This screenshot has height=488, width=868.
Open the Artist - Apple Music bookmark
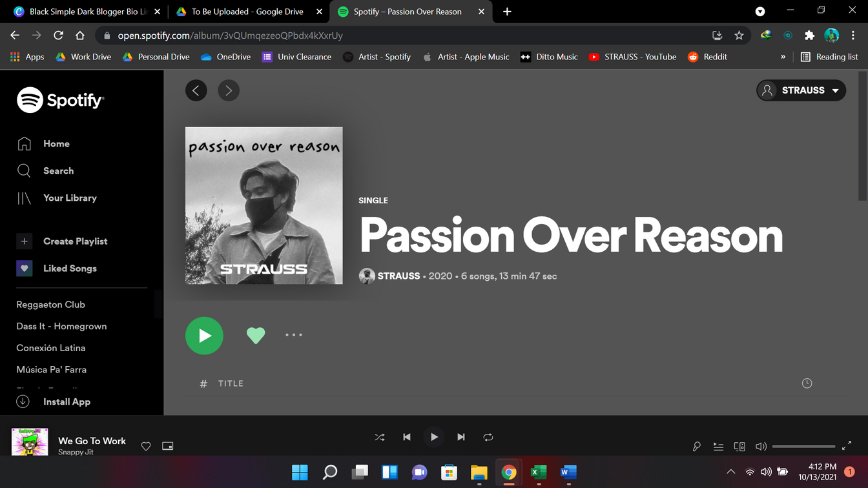click(x=466, y=57)
